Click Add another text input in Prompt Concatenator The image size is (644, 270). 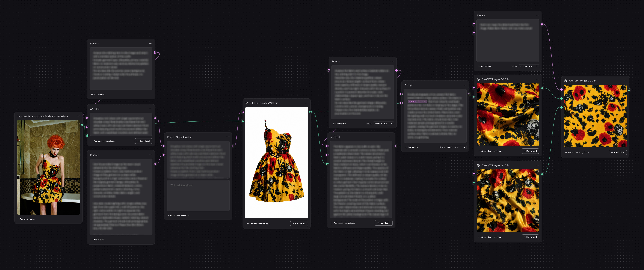click(x=179, y=215)
